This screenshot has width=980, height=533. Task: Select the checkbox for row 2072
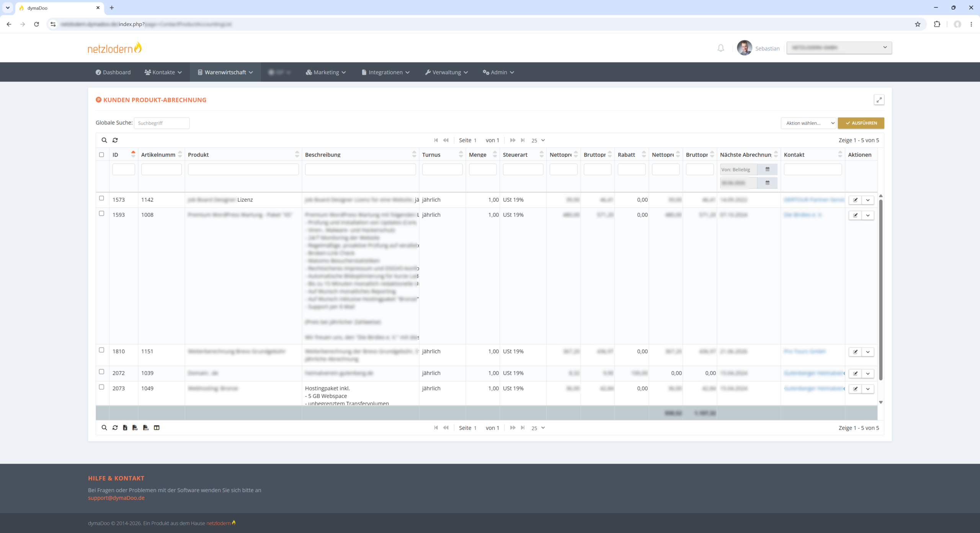tap(101, 372)
